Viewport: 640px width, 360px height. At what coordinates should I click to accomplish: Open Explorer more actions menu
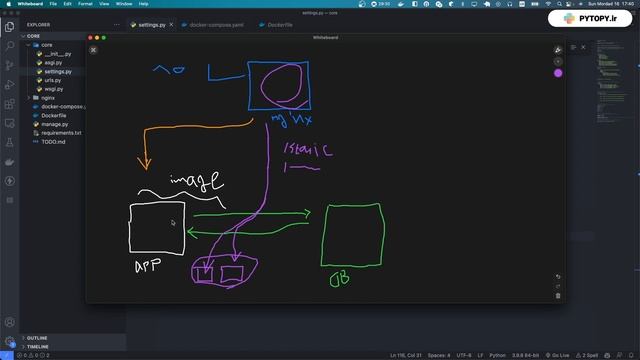click(x=117, y=24)
